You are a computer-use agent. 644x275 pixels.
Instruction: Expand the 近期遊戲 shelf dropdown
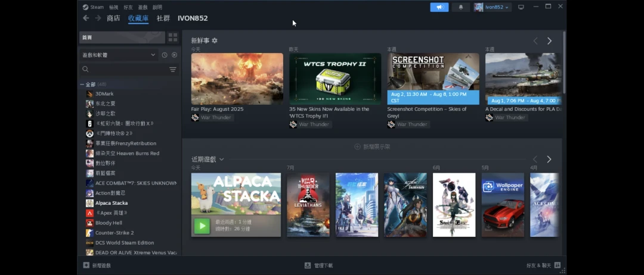tap(221, 160)
